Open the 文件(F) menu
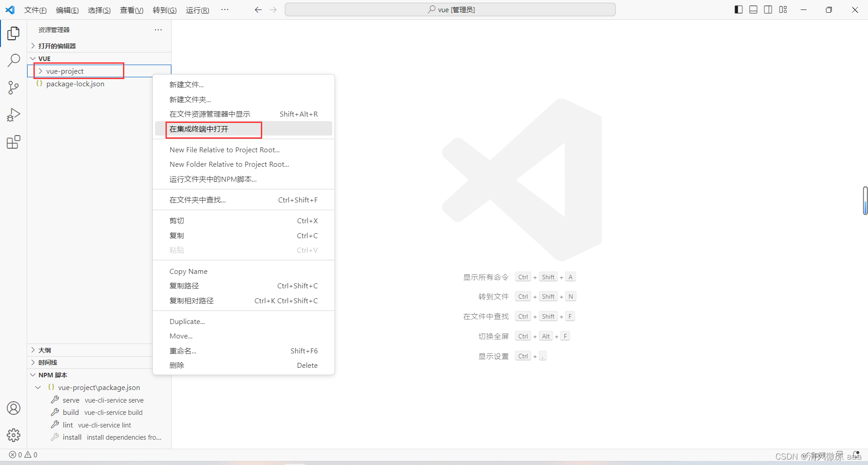Image resolution: width=868 pixels, height=465 pixels. pos(35,10)
